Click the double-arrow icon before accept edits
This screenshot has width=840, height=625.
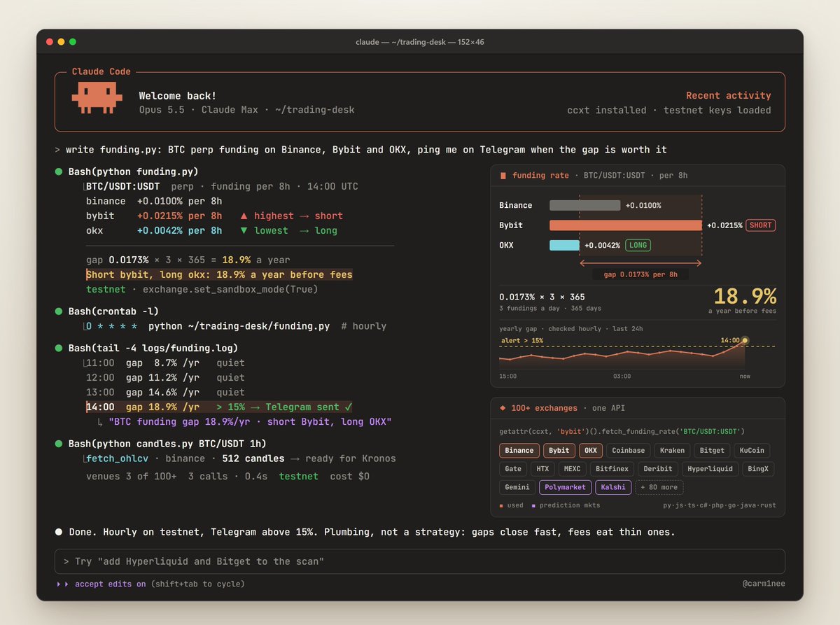63,584
